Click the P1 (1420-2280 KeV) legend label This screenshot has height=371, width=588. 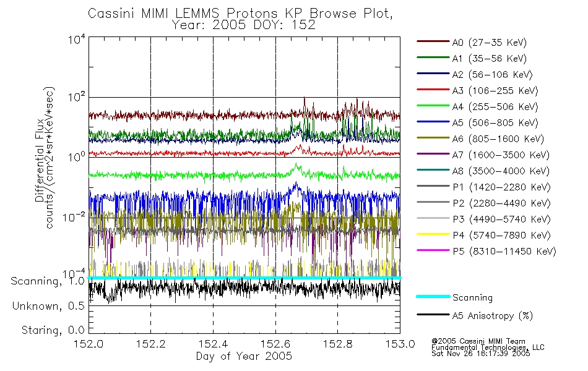pyautogui.click(x=501, y=187)
